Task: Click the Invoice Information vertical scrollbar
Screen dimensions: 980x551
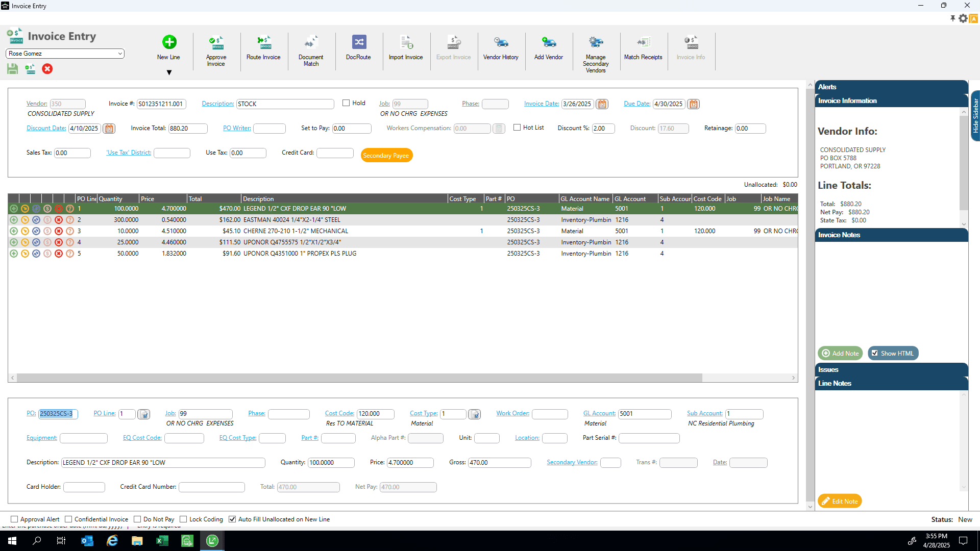Action: tap(964, 163)
